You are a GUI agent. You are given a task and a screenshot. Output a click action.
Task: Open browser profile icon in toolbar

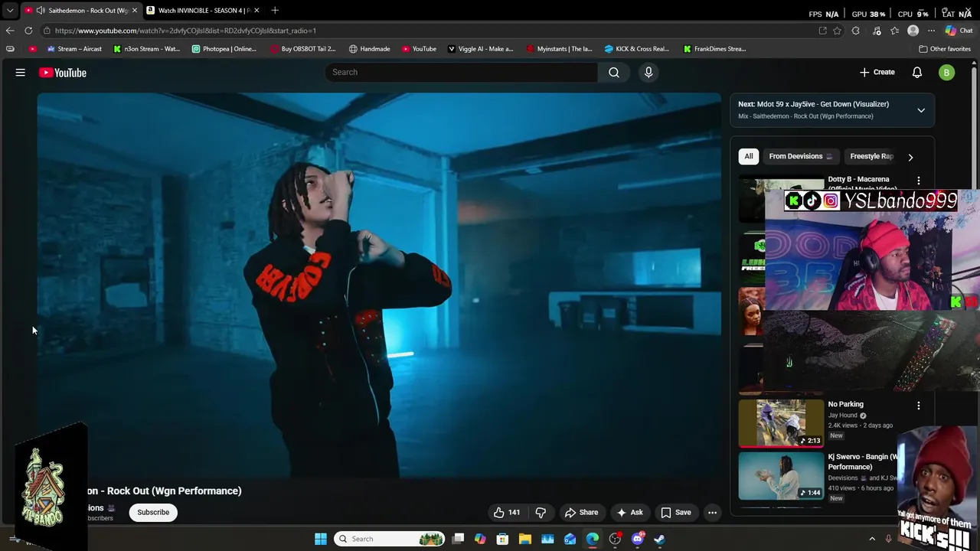[913, 31]
